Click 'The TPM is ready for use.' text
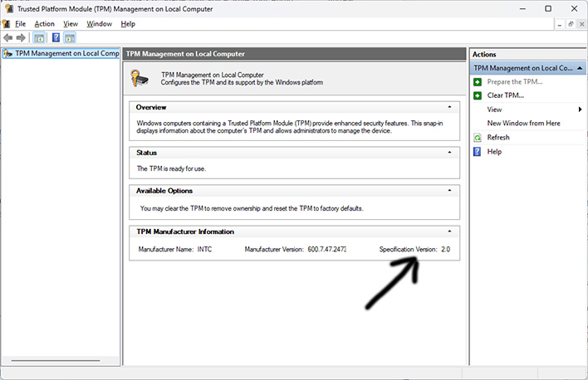 (171, 168)
